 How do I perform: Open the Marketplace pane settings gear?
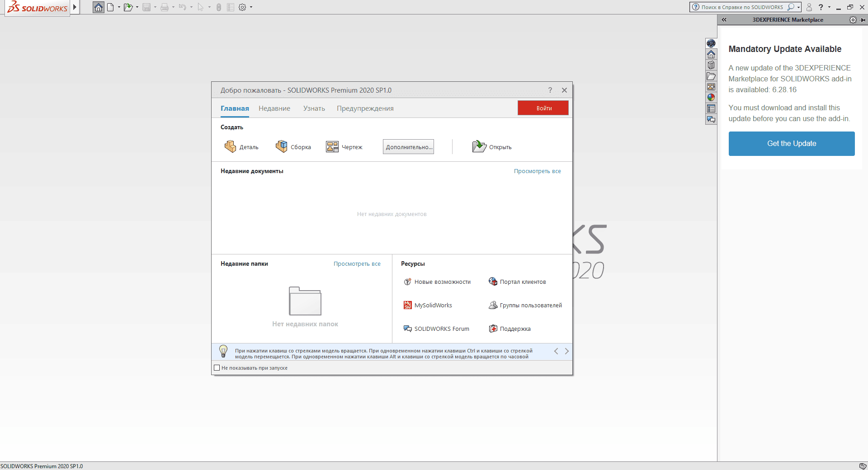click(x=853, y=20)
